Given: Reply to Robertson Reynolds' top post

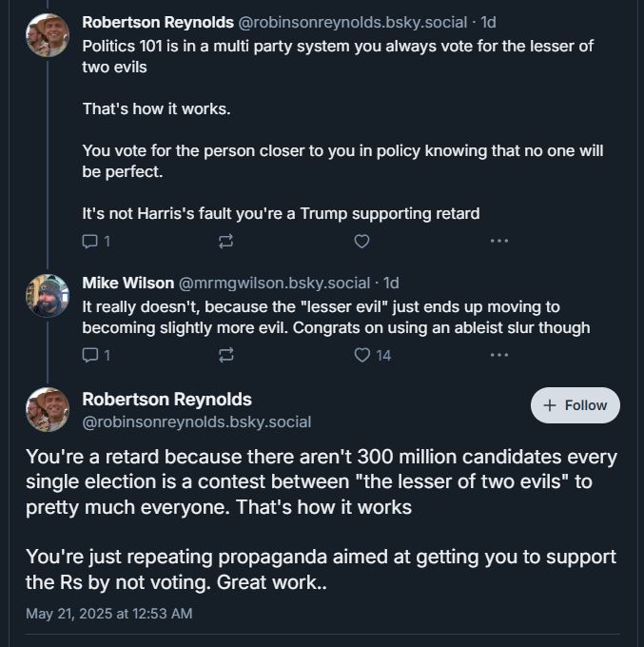Looking at the screenshot, I should (x=90, y=242).
